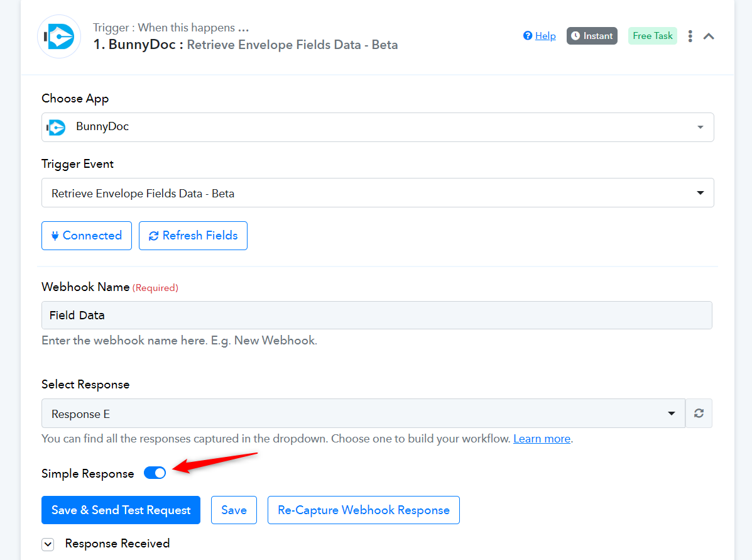Click Save & Send Test Request
Image resolution: width=752 pixels, height=560 pixels.
pyautogui.click(x=121, y=510)
